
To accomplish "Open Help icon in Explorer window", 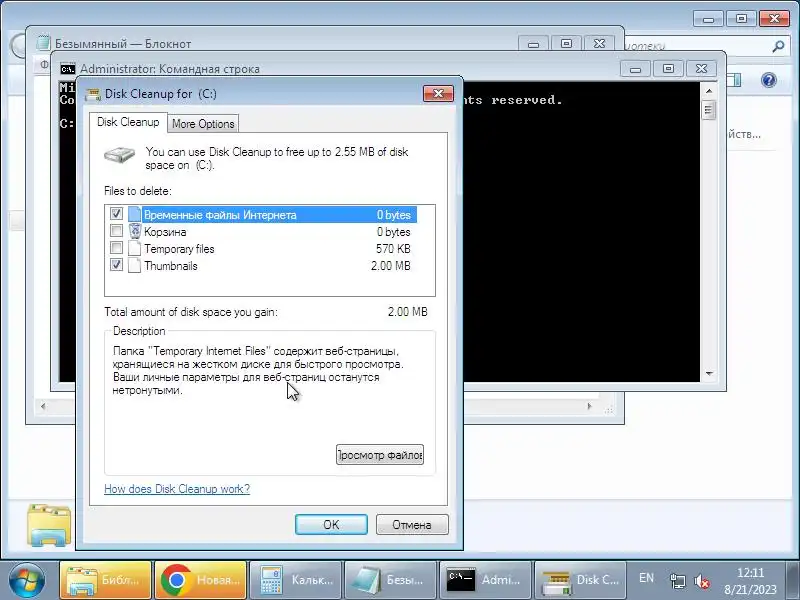I will point(768,80).
